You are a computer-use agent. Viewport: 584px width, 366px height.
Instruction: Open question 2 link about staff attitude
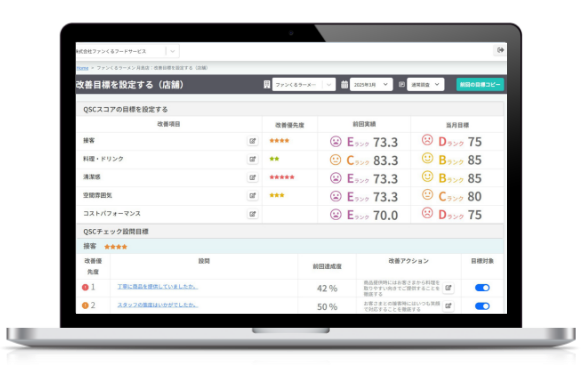coord(158,305)
